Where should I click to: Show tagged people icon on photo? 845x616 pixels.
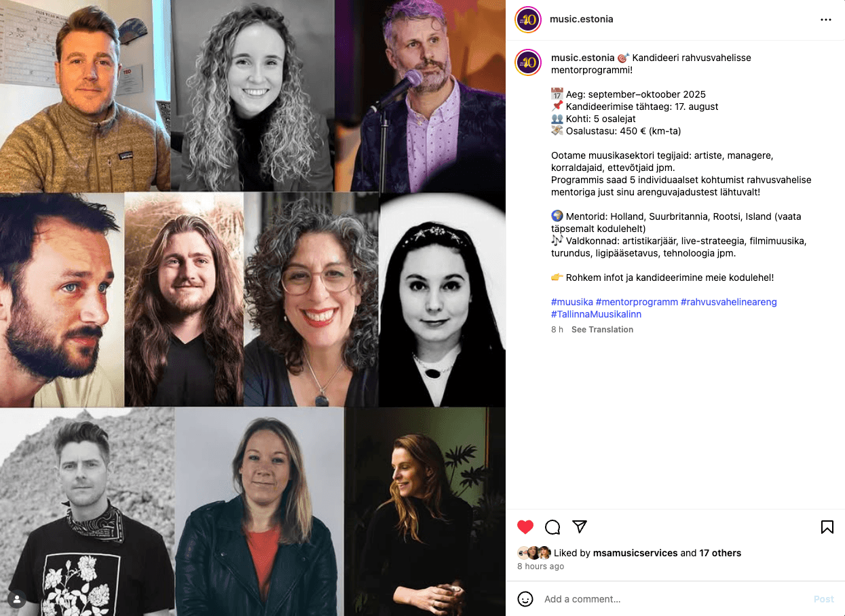click(x=17, y=599)
